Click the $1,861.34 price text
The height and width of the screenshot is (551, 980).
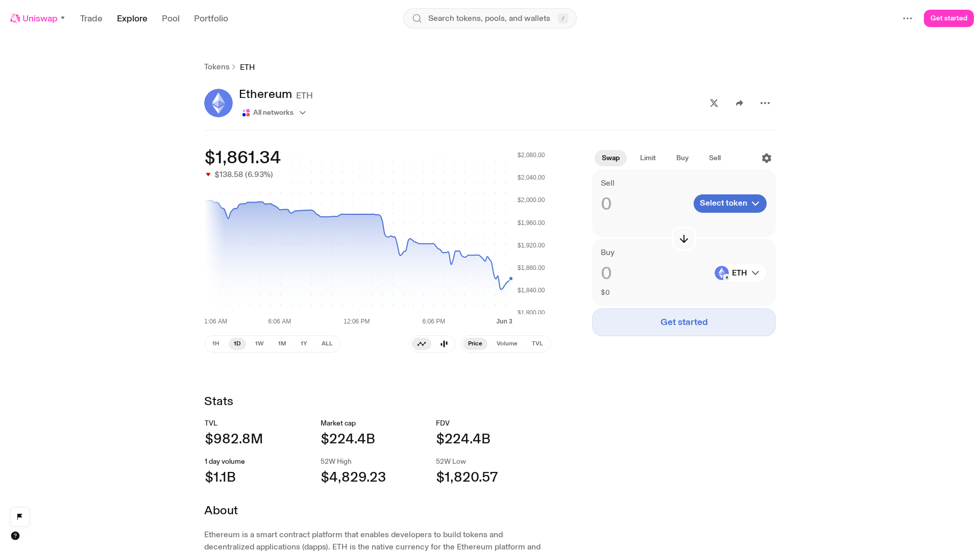[242, 158]
